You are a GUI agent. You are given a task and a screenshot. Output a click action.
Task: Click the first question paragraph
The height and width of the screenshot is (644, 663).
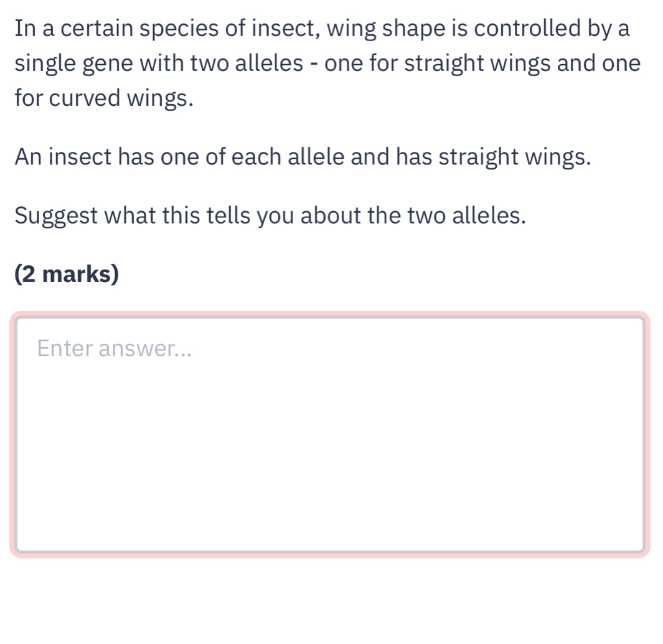311,62
